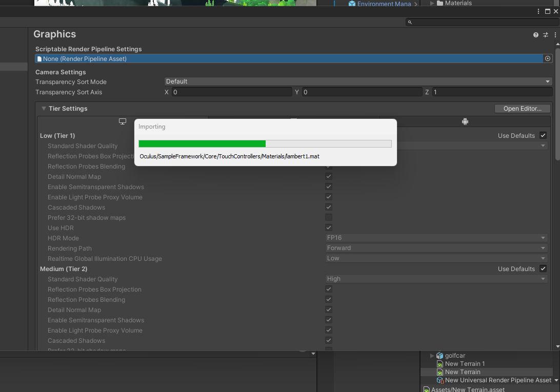This screenshot has width=560, height=392.
Task: Enable Prefer 32-bit shadow maps in Low tier
Action: click(x=329, y=217)
